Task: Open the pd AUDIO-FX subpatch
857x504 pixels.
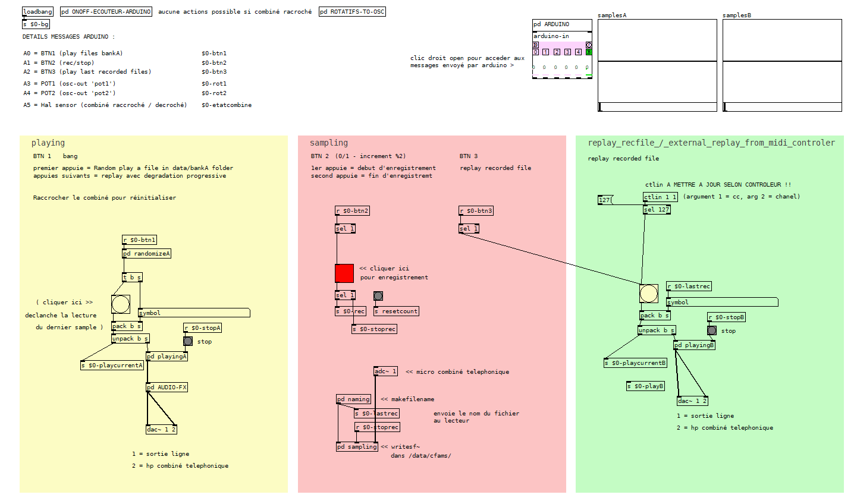Action: click(167, 387)
